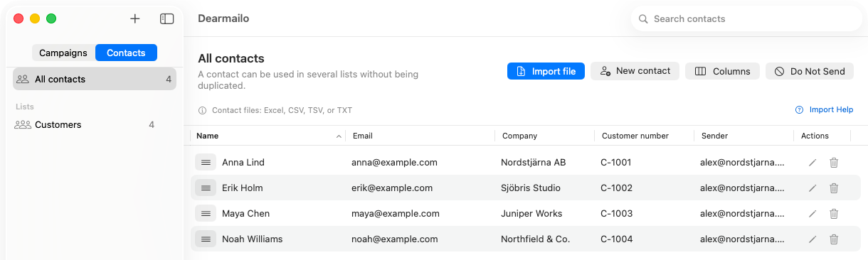Open the Columns options

tap(722, 71)
